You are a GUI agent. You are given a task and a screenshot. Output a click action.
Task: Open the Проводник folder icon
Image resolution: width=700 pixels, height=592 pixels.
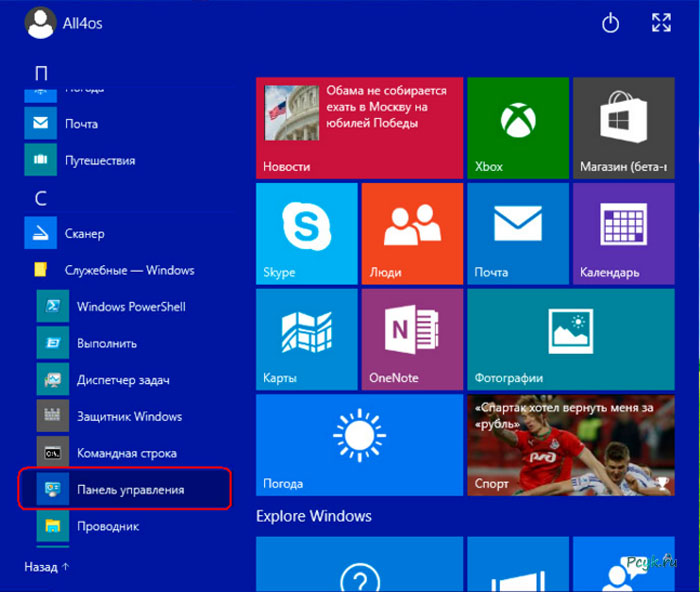click(53, 526)
